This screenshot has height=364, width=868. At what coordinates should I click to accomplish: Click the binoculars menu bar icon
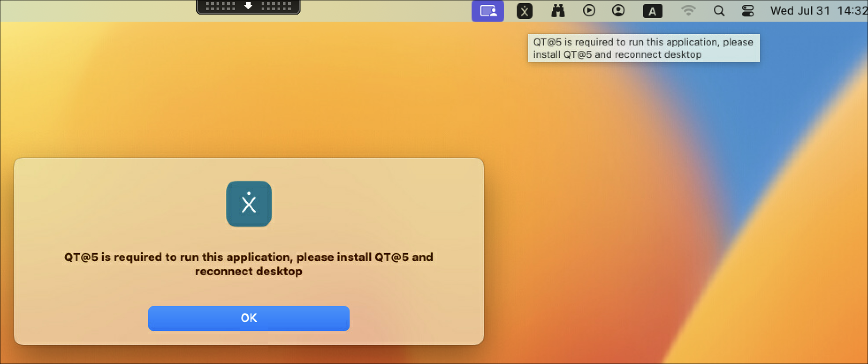(x=558, y=11)
